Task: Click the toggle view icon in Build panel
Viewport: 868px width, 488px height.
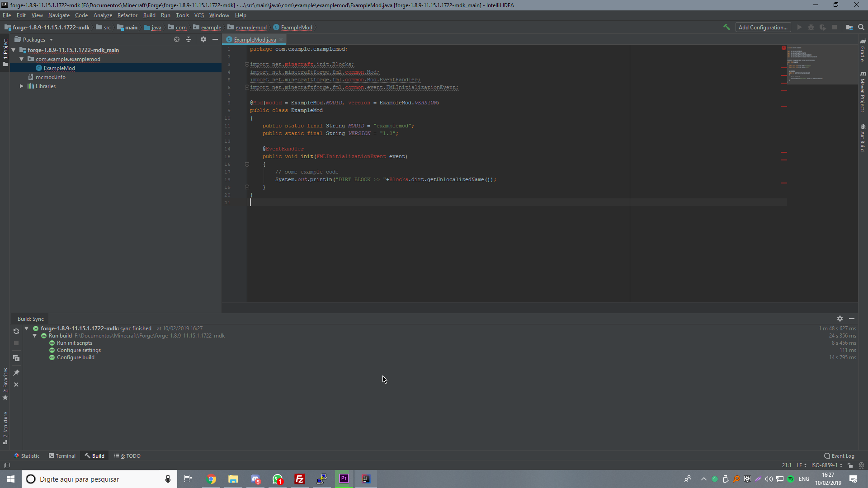Action: 16,358
